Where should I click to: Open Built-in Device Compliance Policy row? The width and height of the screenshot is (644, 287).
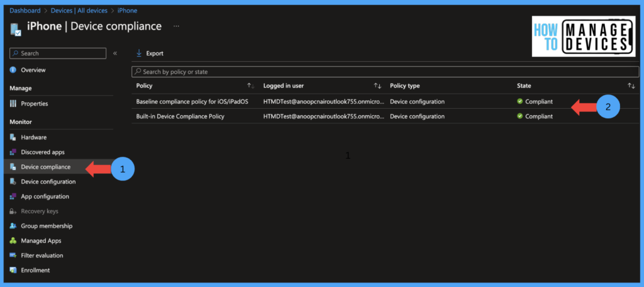tap(180, 116)
